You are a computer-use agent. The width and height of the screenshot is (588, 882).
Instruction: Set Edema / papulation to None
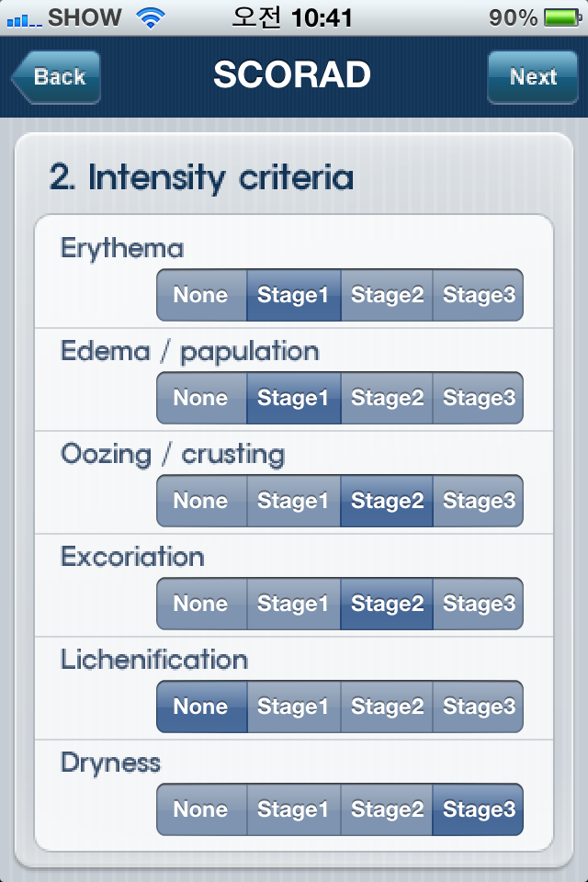(201, 398)
